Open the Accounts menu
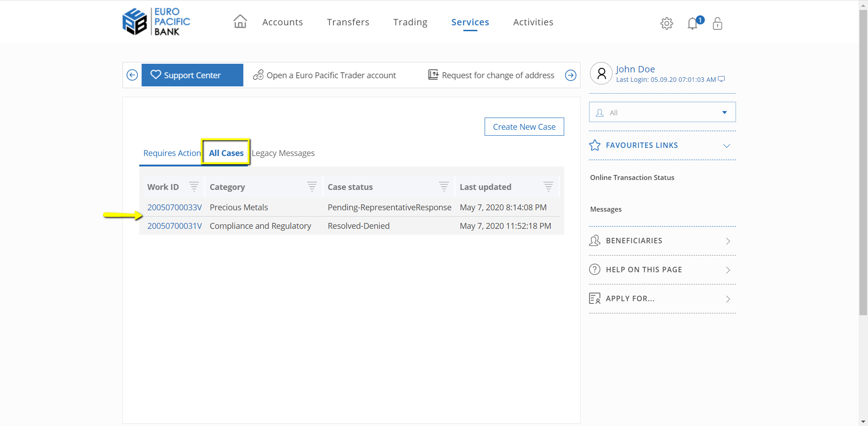Image resolution: width=868 pixels, height=426 pixels. click(x=283, y=22)
